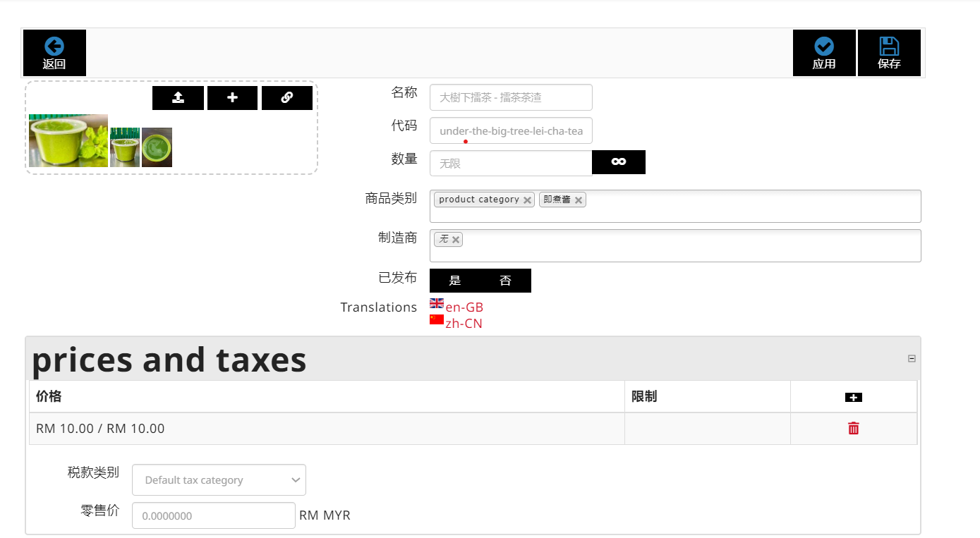Set published to 是
Image resolution: width=980 pixels, height=538 pixels.
(x=455, y=281)
